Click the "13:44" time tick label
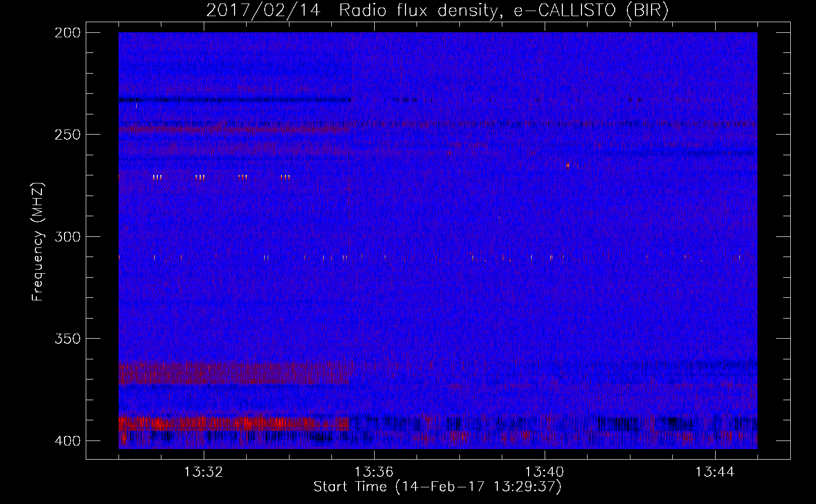 coord(715,472)
